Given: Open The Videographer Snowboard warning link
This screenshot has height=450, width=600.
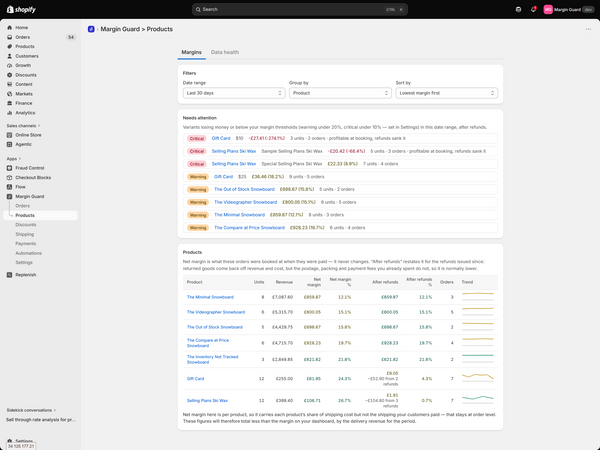Looking at the screenshot, I should click(x=245, y=202).
